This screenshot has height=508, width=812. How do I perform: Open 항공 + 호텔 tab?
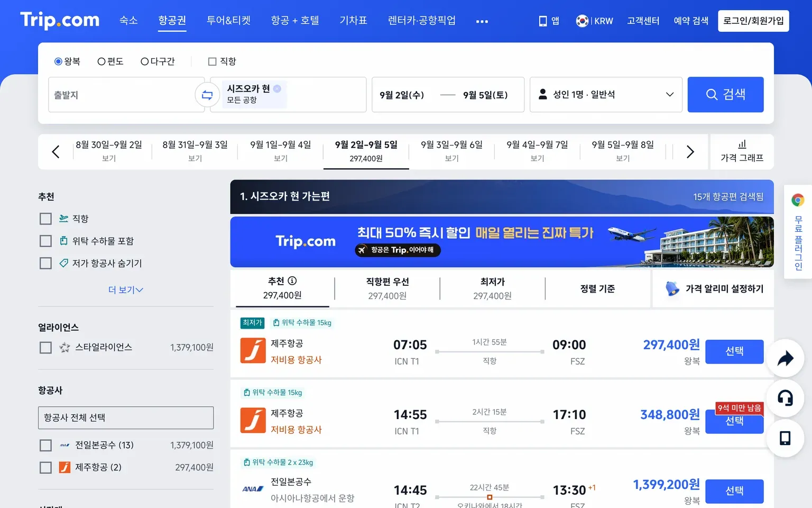(x=295, y=21)
